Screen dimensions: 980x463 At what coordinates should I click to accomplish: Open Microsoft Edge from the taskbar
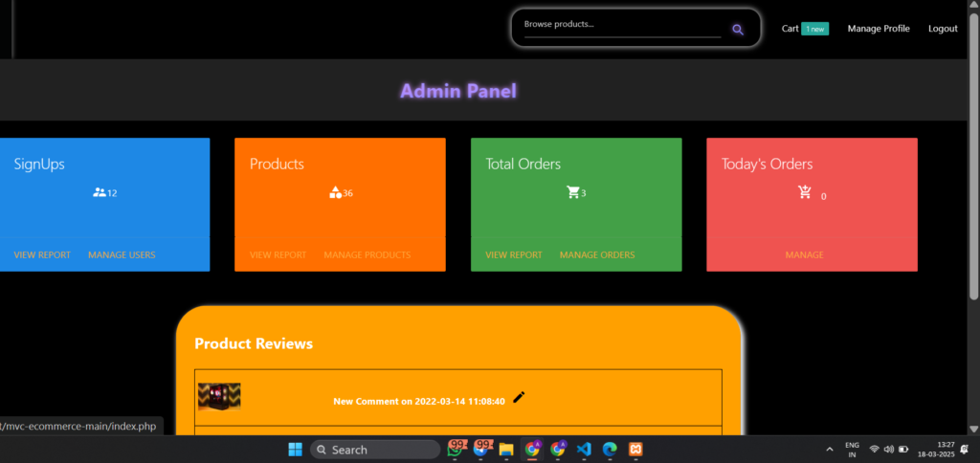click(x=610, y=450)
